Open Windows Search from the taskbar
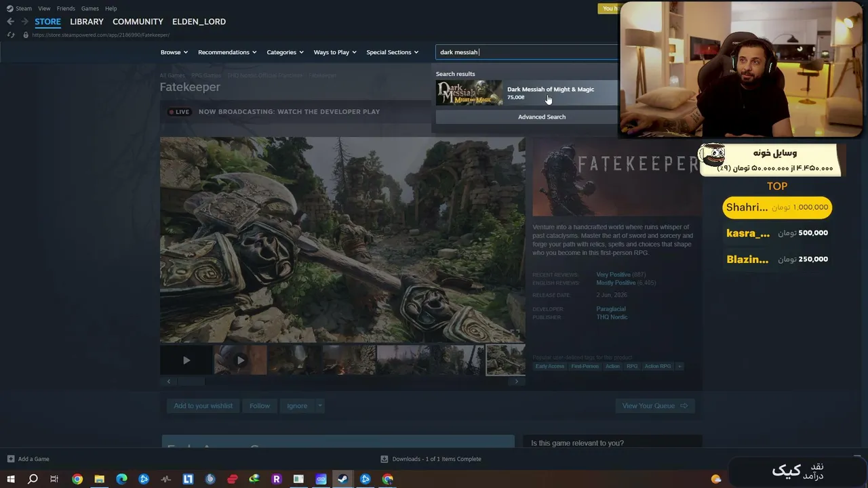Image resolution: width=868 pixels, height=488 pixels. point(33,479)
